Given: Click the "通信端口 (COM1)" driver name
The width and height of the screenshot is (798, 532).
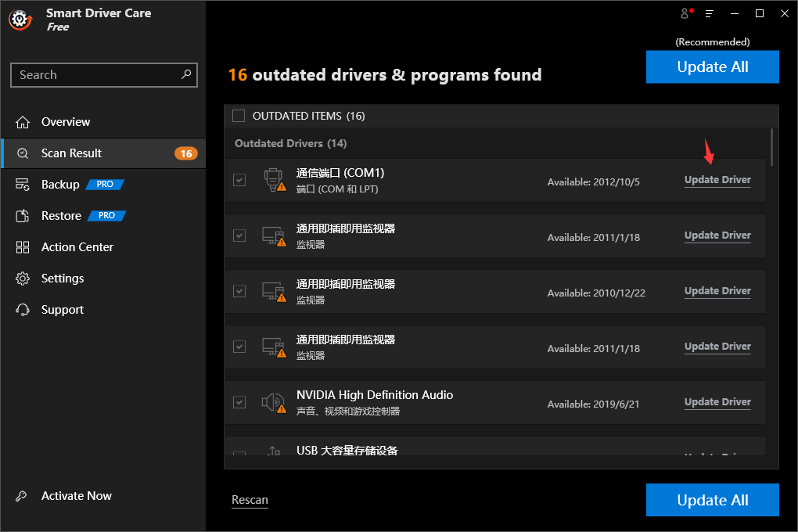Looking at the screenshot, I should [x=340, y=173].
